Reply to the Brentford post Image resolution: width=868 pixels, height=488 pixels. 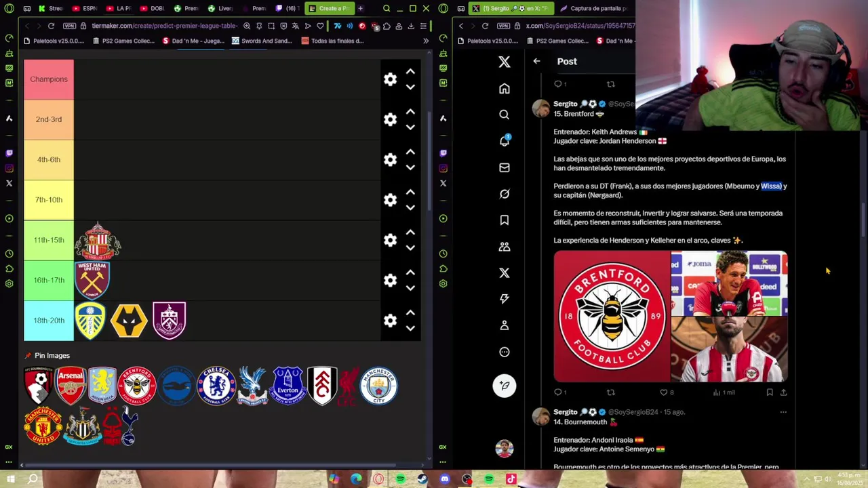tap(558, 392)
